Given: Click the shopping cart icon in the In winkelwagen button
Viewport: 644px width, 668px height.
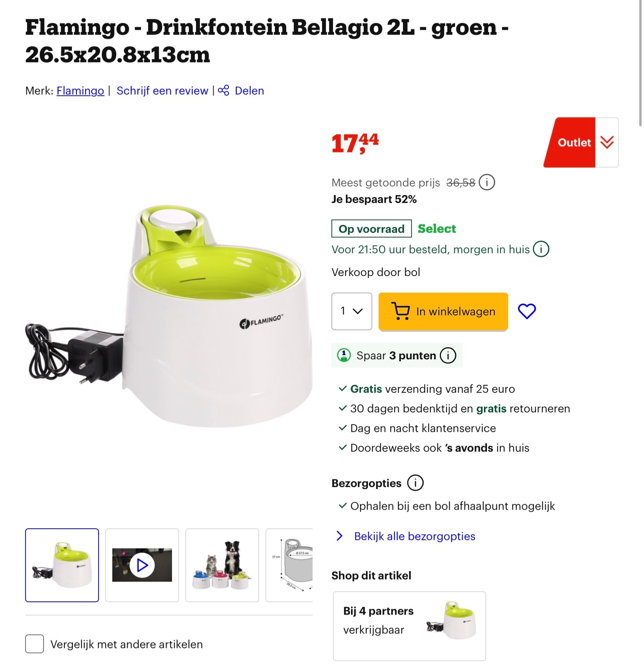Looking at the screenshot, I should coord(401,311).
